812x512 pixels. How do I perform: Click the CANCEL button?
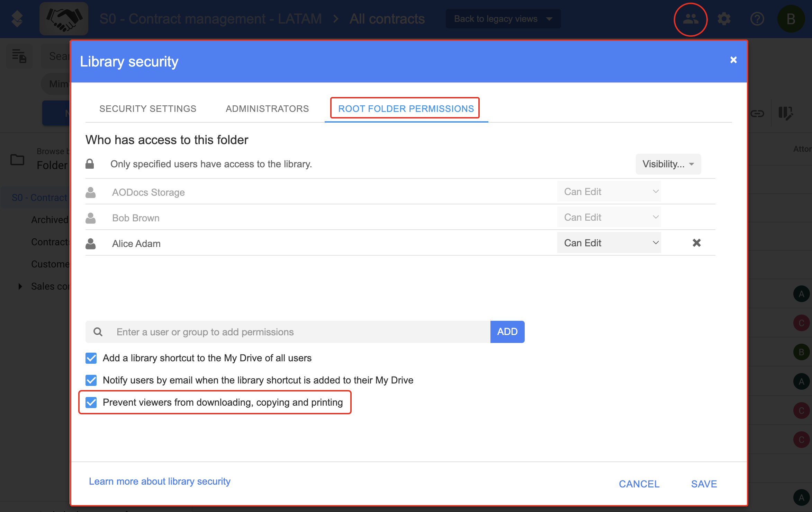tap(639, 484)
